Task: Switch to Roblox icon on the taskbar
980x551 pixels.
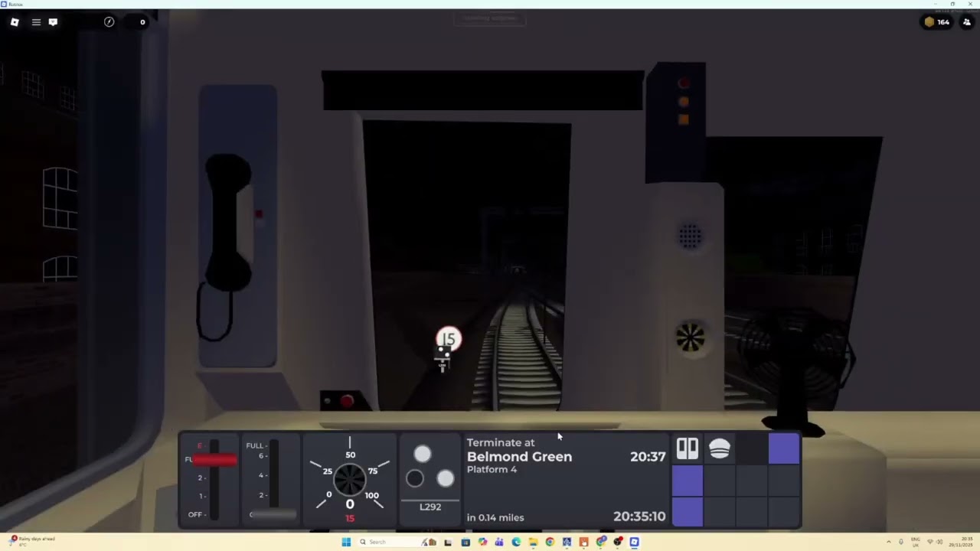Action: pos(634,542)
